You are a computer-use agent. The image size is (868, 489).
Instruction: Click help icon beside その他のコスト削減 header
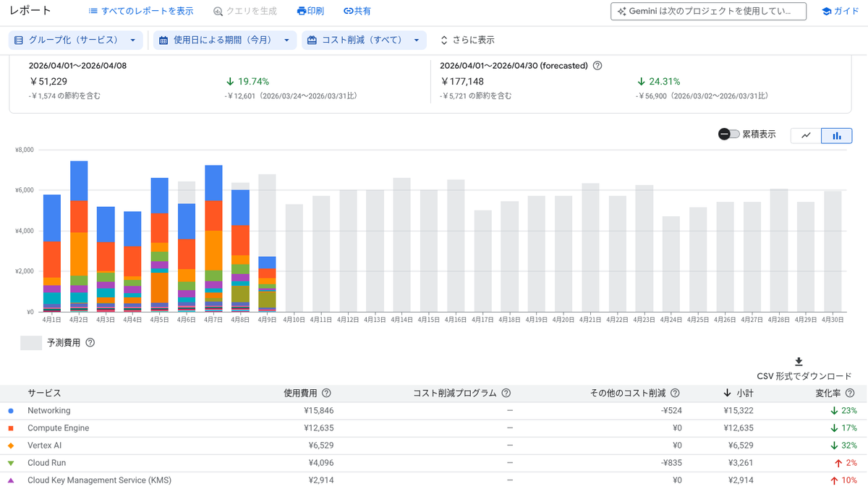point(675,393)
